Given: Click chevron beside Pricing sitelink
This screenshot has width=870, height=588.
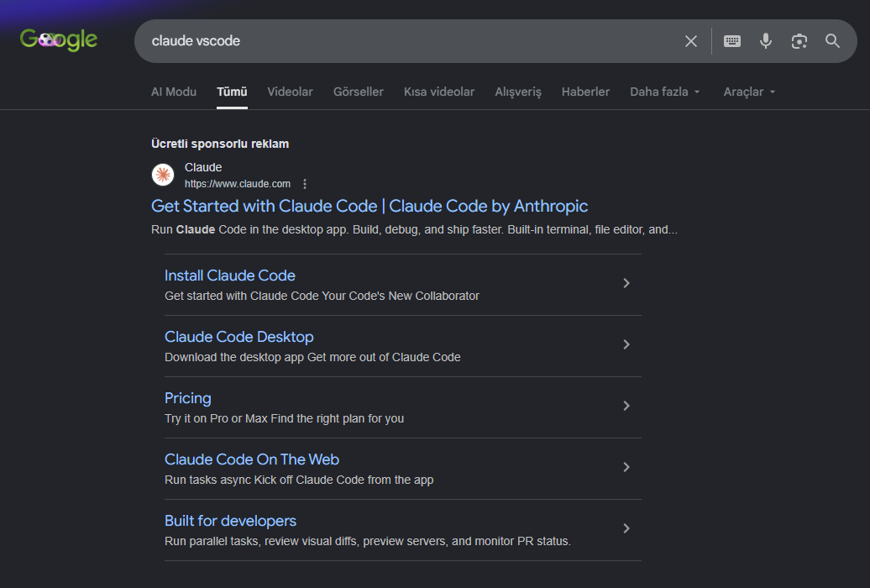Looking at the screenshot, I should tap(626, 406).
